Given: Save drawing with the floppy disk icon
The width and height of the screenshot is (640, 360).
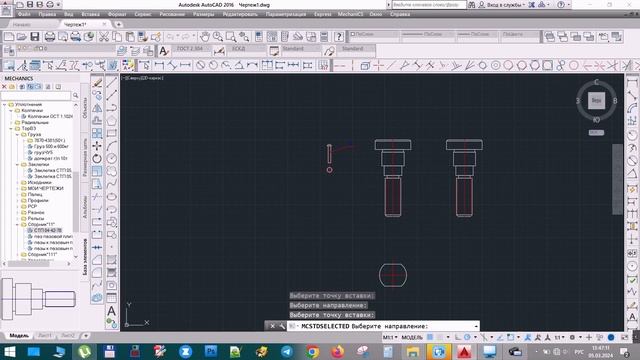Looking at the screenshot, I should click(x=35, y=37).
